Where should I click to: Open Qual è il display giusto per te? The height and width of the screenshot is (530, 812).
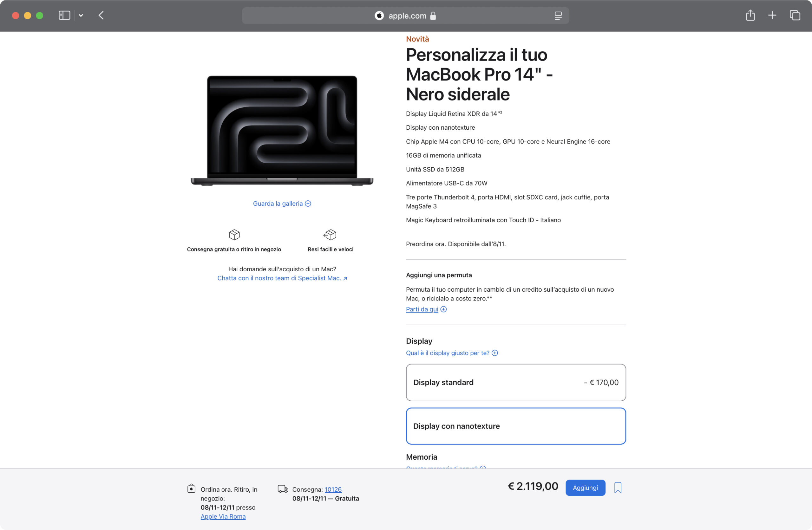coord(452,353)
